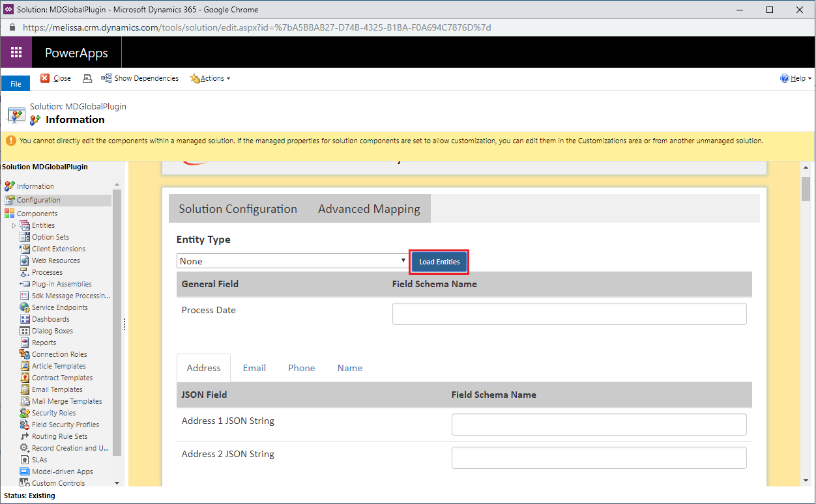Open Contract Templates in sidebar

point(63,378)
